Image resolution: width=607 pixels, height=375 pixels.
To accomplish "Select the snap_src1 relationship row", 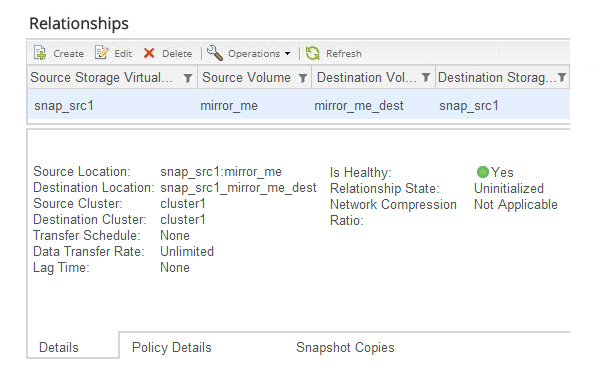I will 298,105.
